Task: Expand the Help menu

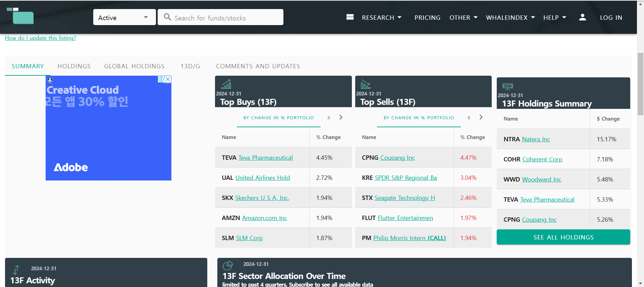Action: [x=554, y=17]
